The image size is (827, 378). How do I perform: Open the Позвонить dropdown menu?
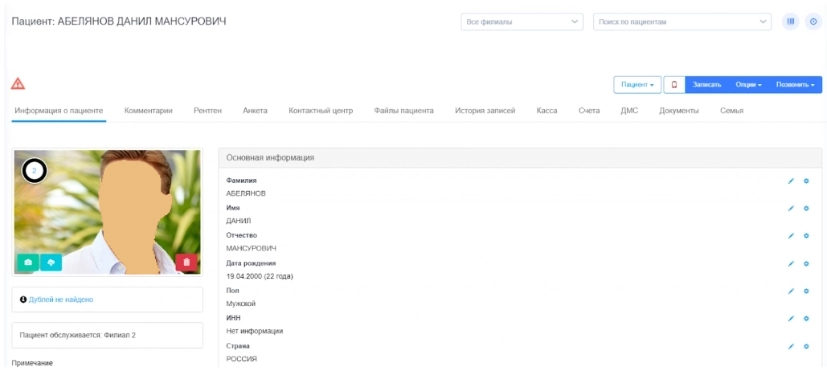coord(795,85)
